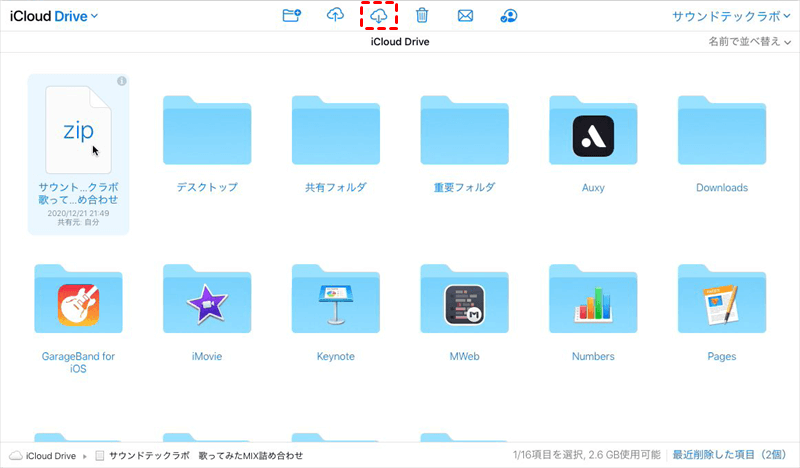Image resolution: width=800 pixels, height=468 pixels.
Task: Open the Downloads folder
Action: [x=722, y=135]
